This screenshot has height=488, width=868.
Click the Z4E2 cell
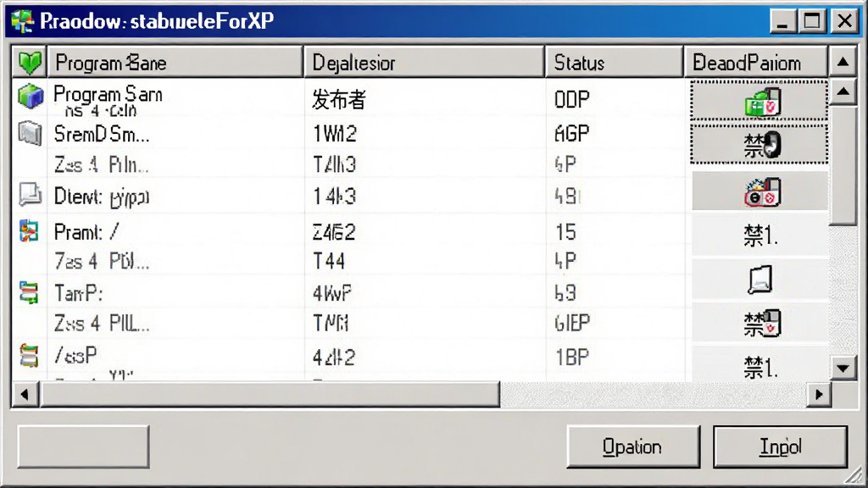pyautogui.click(x=334, y=232)
